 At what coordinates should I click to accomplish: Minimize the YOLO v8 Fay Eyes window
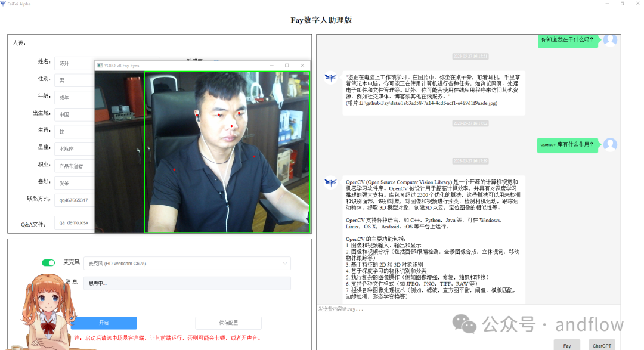point(271,66)
